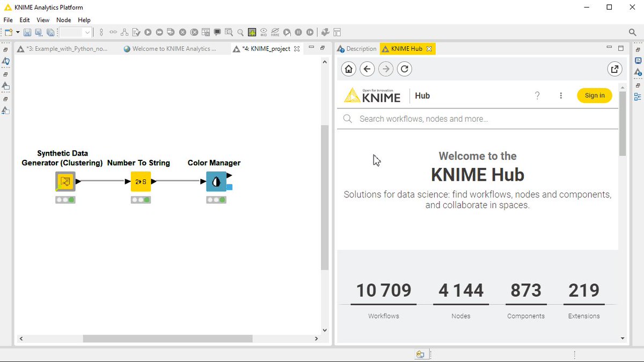Screen dimensions: 644x362
Task: Click the Save As toolbar icon
Action: [x=39, y=32]
